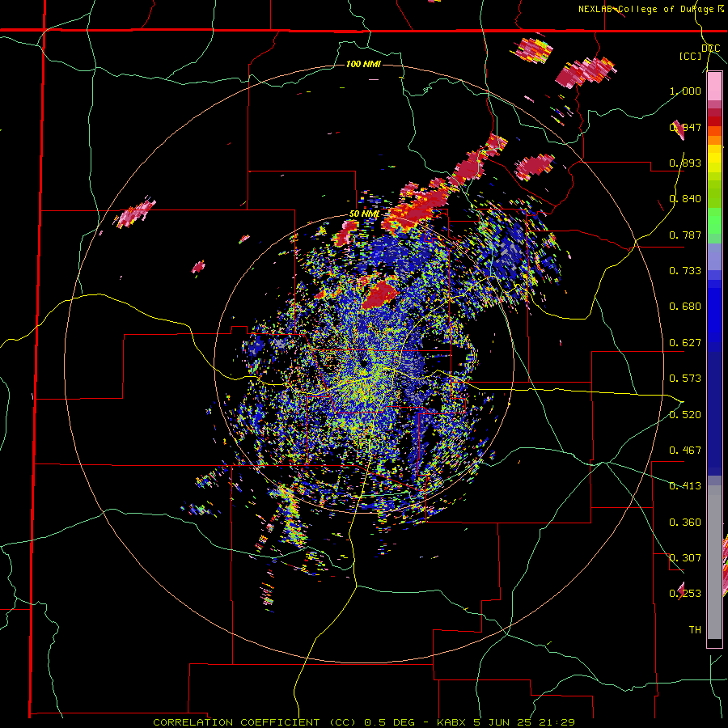The height and width of the screenshot is (728, 728).
Task: Click the 0.360 value on the color scale
Action: (x=685, y=523)
